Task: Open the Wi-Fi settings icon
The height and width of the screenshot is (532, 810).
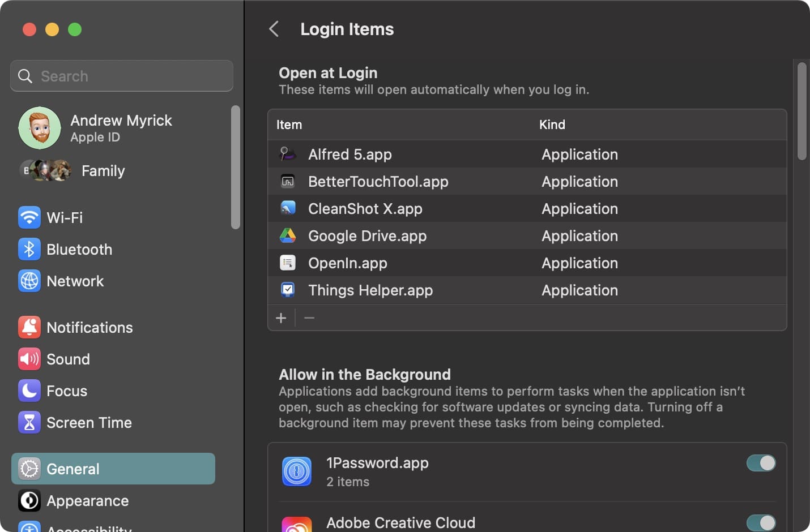Action: click(29, 217)
